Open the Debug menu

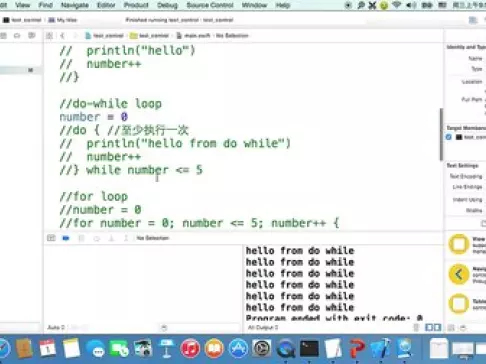pyautogui.click(x=167, y=5)
